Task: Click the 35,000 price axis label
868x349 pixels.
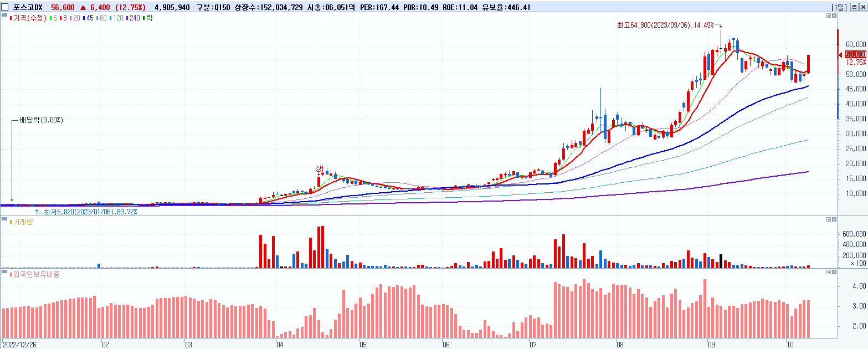Action: tap(856, 119)
